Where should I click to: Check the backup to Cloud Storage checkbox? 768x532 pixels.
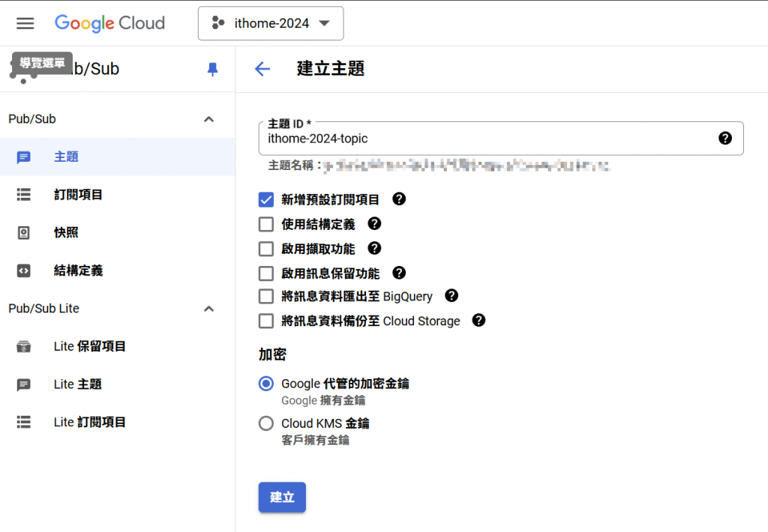tap(266, 321)
